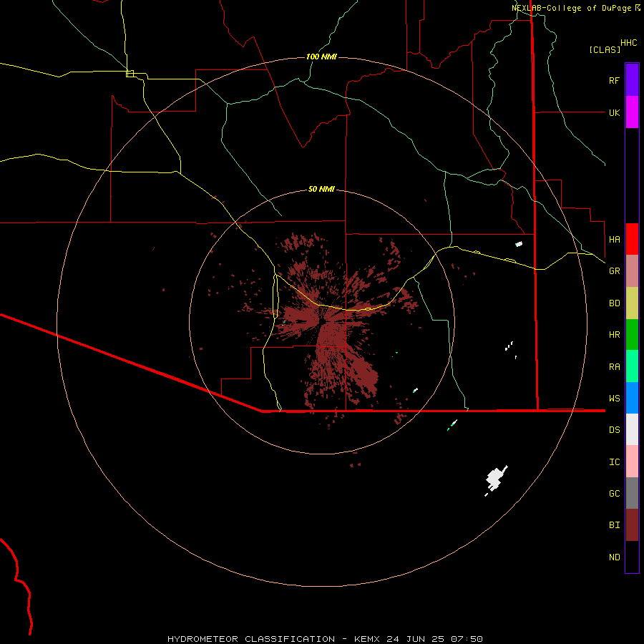Click the BD legend label

tap(614, 303)
